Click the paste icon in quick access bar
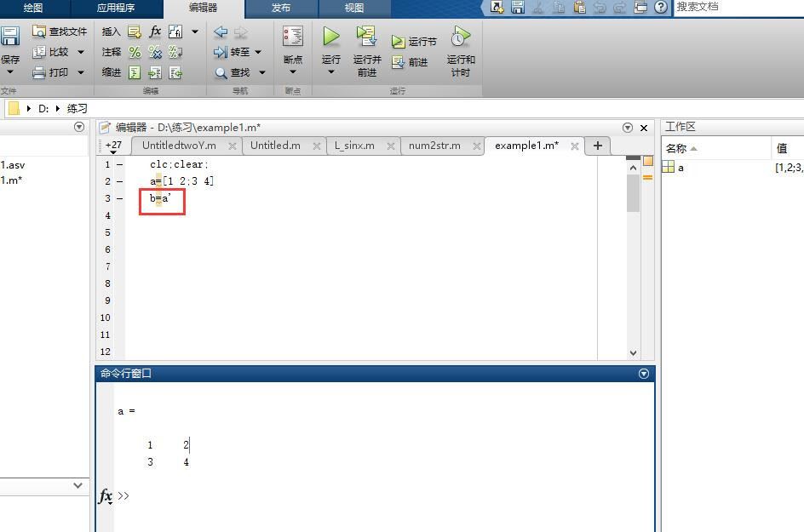The height and width of the screenshot is (532, 804). [x=579, y=7]
